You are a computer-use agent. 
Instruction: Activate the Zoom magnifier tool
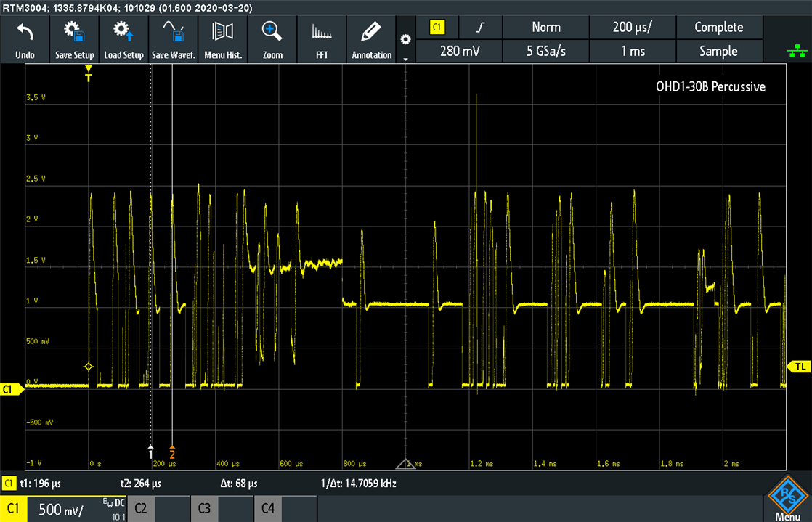pyautogui.click(x=272, y=40)
